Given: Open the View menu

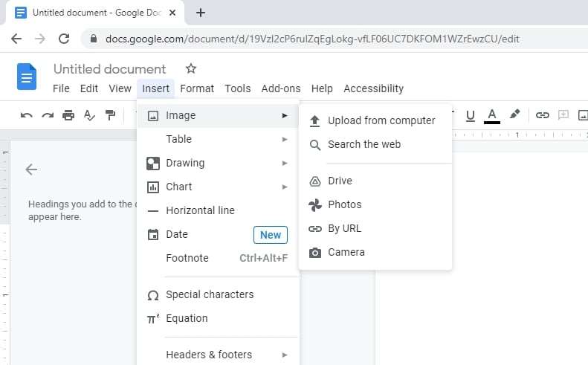Looking at the screenshot, I should tap(120, 88).
